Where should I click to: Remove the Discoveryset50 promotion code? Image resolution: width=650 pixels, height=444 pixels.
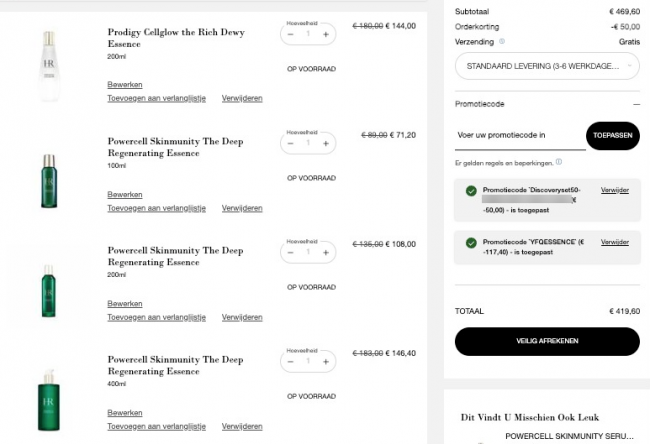click(615, 190)
